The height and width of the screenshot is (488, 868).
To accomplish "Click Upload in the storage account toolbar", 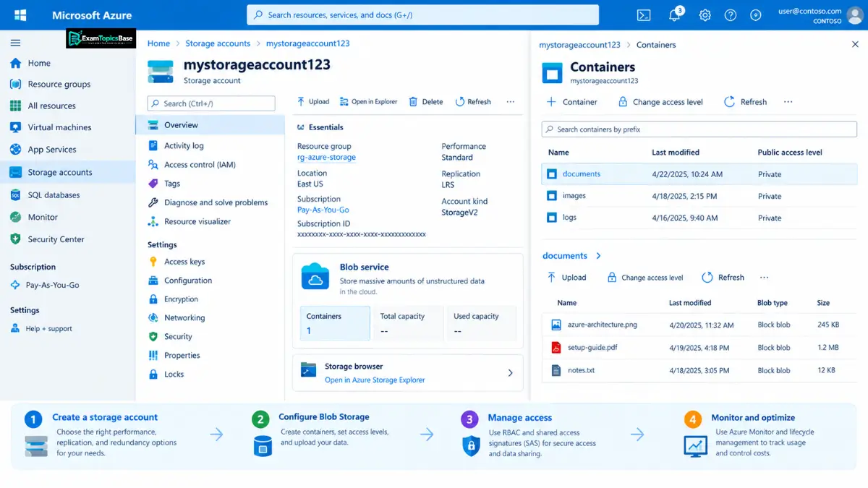I will tap(314, 102).
